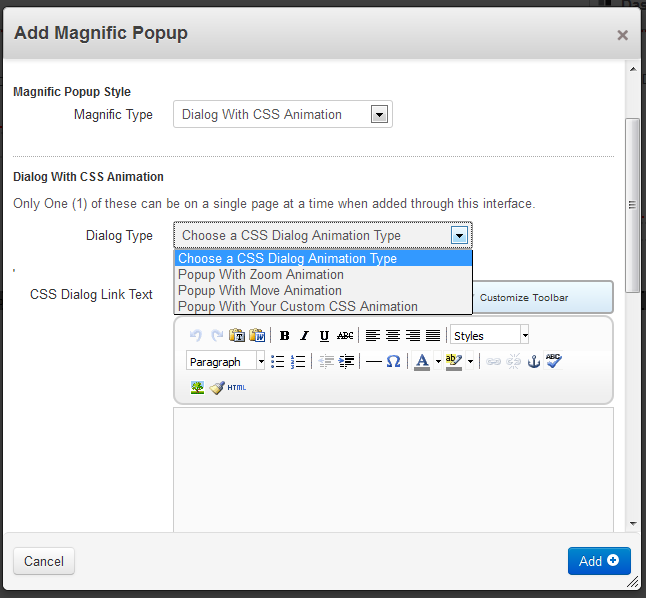The height and width of the screenshot is (598, 646).
Task: Open text color picker arrow
Action: [x=438, y=361]
